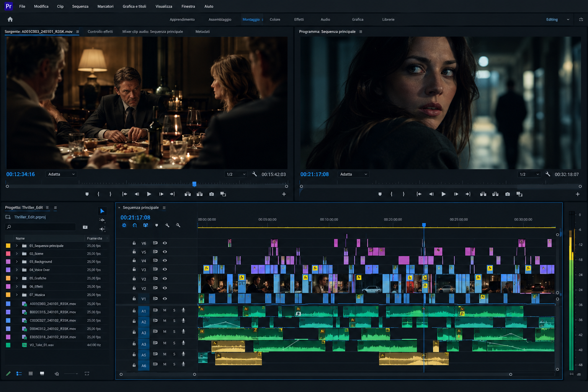The image size is (588, 392).
Task: Go to the Home screen icon
Action: (10, 19)
